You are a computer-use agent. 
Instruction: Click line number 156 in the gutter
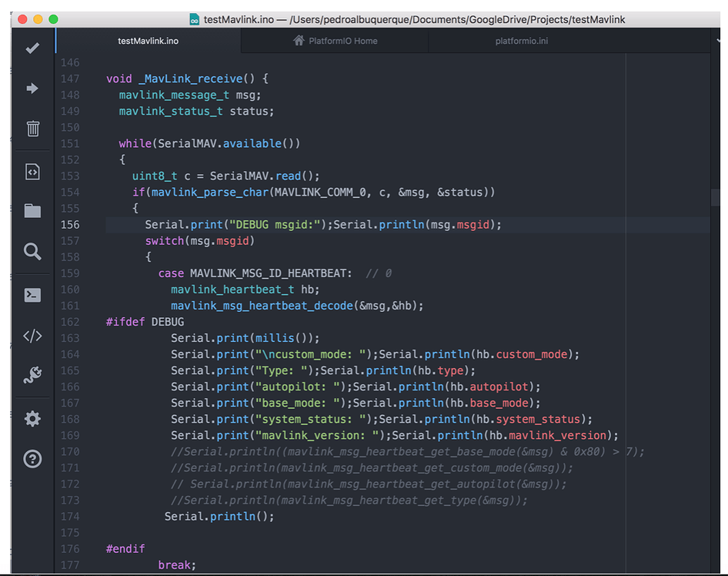coord(70,224)
